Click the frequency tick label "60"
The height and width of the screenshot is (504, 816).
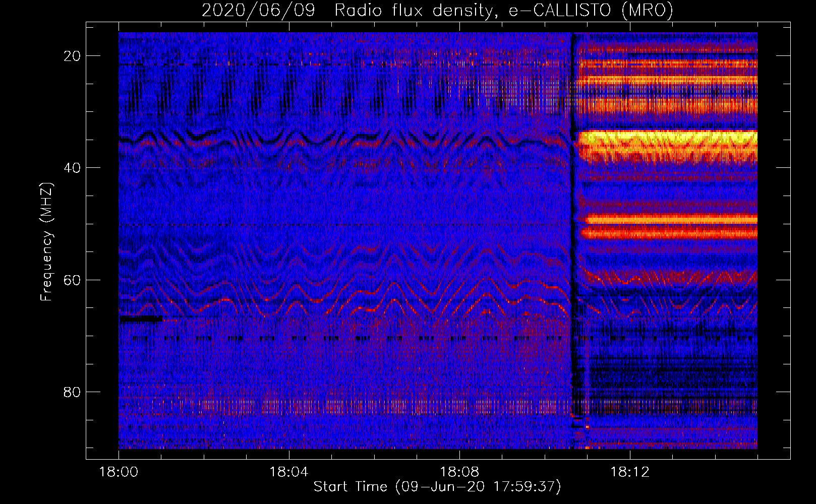[x=72, y=280]
